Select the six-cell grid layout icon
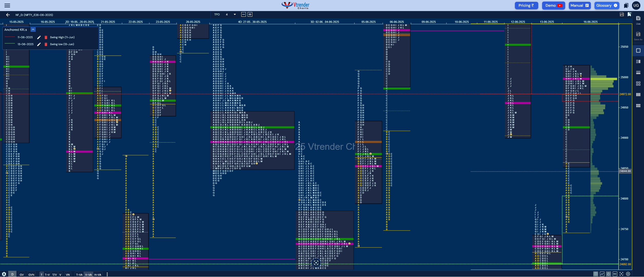644x277 pixels. 638,106
